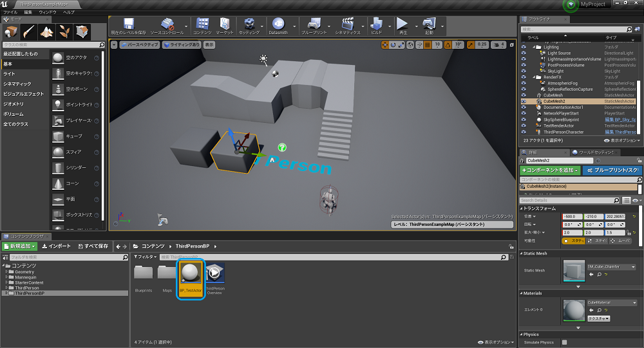
Task: Switch to World Settings tab
Action: pyautogui.click(x=596, y=152)
